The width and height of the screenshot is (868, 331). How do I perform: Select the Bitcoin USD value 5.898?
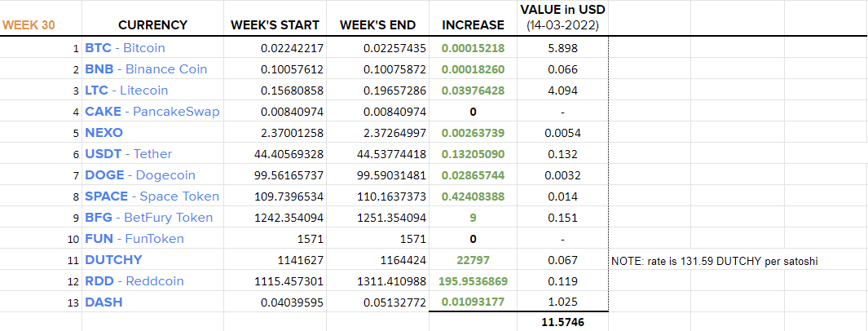(562, 48)
